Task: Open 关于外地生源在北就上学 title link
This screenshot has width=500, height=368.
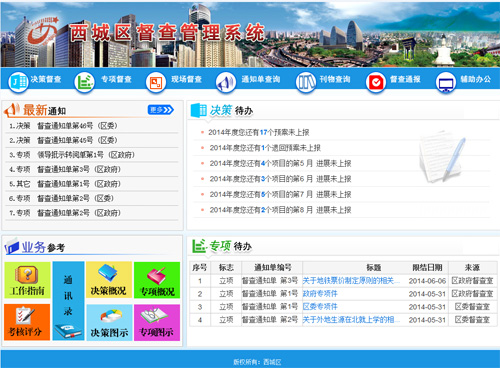Action: coord(351,320)
